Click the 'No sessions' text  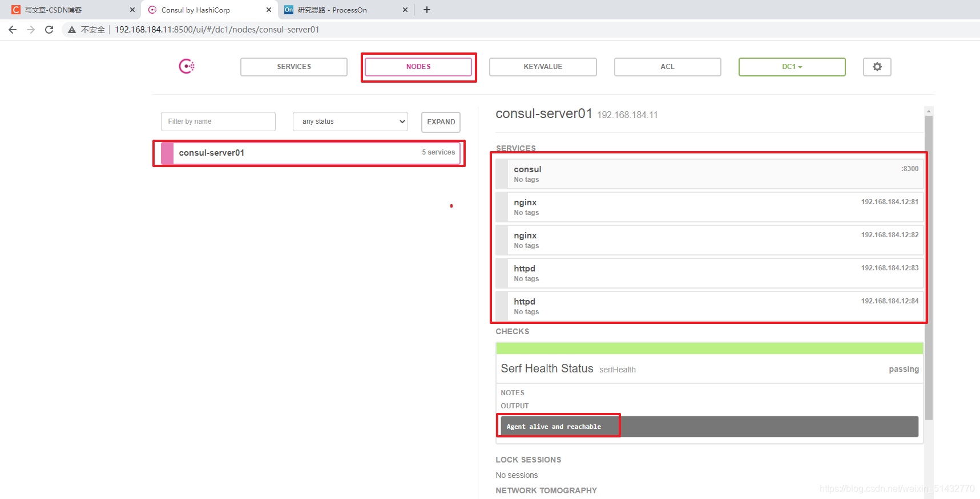[x=517, y=475]
